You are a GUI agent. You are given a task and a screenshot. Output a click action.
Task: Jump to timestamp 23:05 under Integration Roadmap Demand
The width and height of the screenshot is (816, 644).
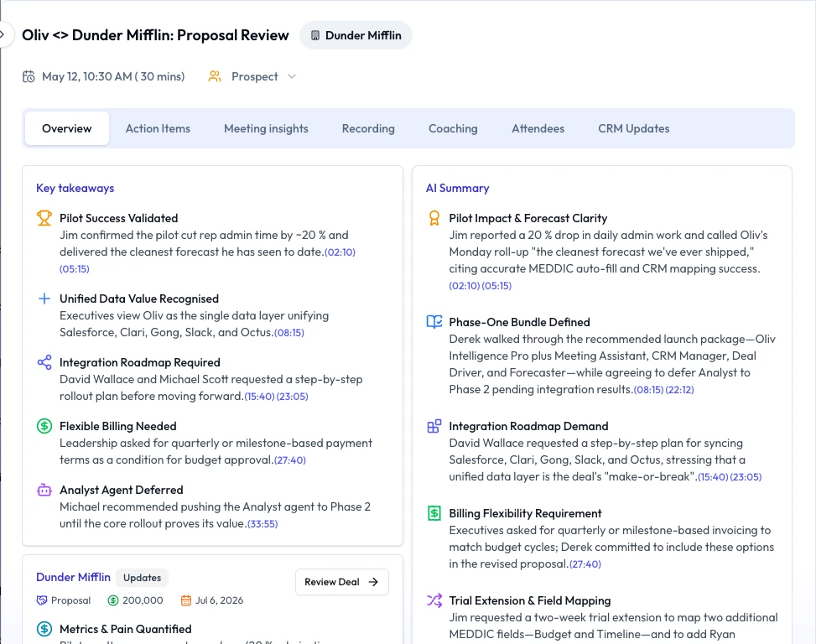click(746, 477)
